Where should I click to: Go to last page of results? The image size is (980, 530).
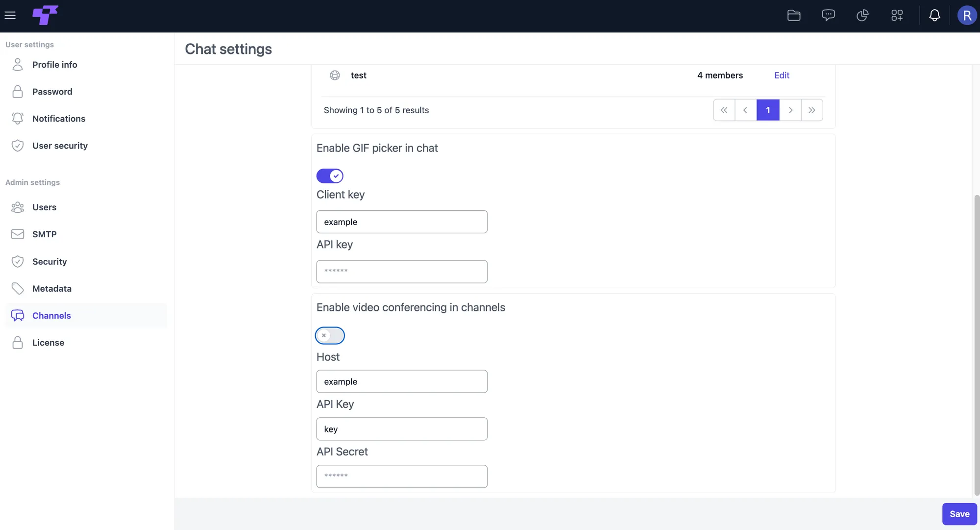pos(812,110)
